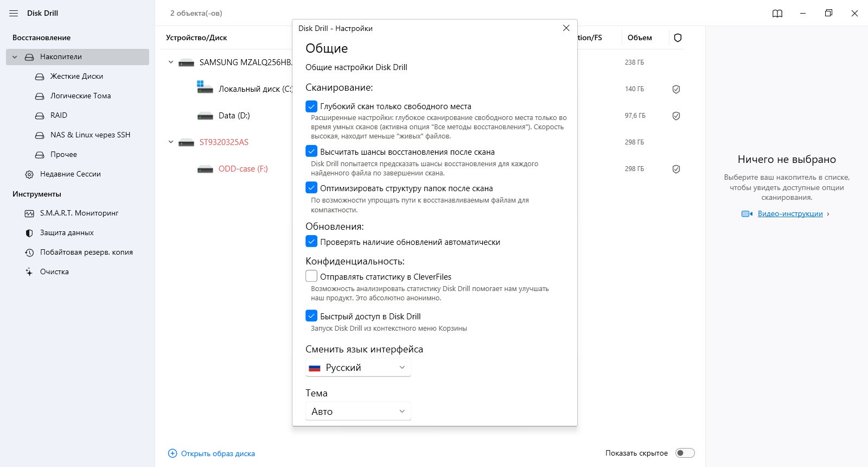868x467 pixels.
Task: Uncheck Глубокий скан только свободного места
Action: [311, 106]
